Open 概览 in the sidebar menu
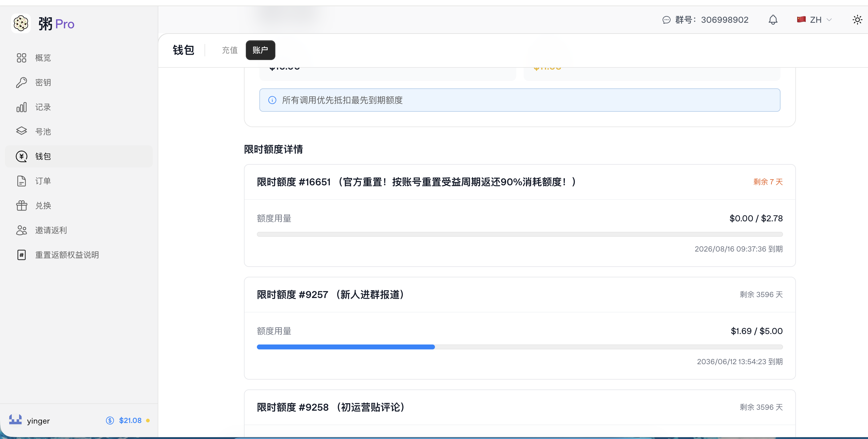Screen dimensions: 868x439 point(79,58)
